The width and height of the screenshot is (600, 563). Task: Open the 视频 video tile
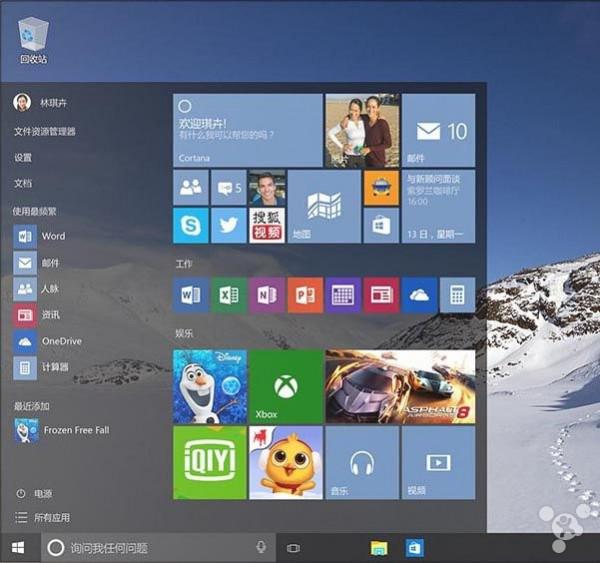[439, 463]
